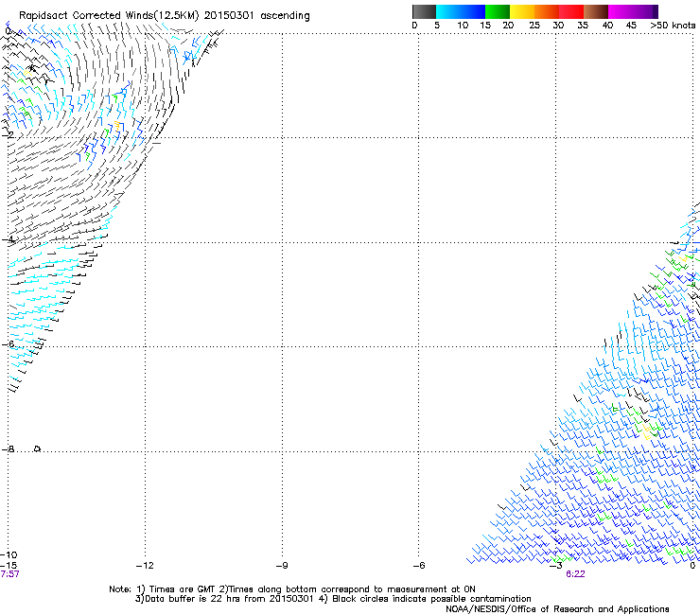Click the latitude label '-4'
700x615 pixels.
point(8,239)
